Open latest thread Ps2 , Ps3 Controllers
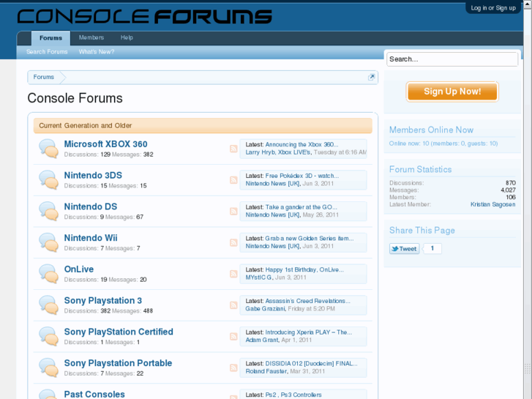This screenshot has width=532, height=399. (x=293, y=395)
